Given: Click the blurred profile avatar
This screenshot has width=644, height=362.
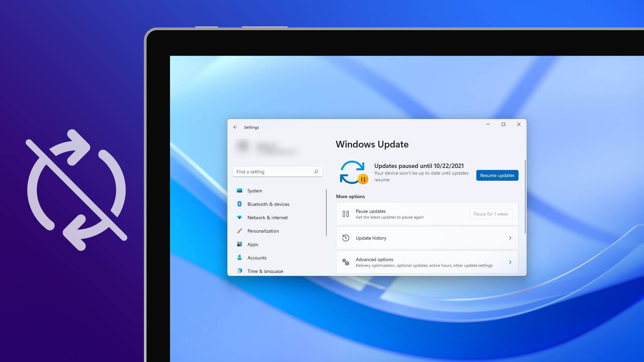Looking at the screenshot, I should 243,146.
